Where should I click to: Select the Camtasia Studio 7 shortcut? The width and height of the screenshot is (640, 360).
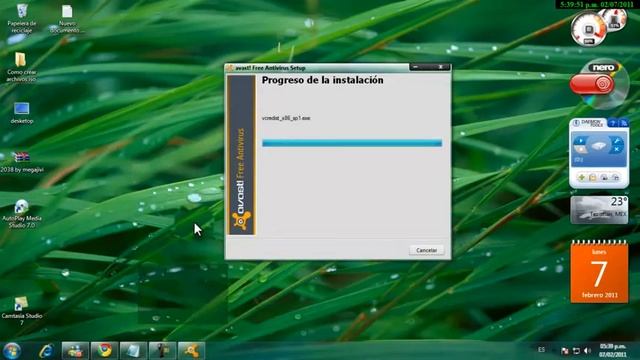pyautogui.click(x=22, y=311)
